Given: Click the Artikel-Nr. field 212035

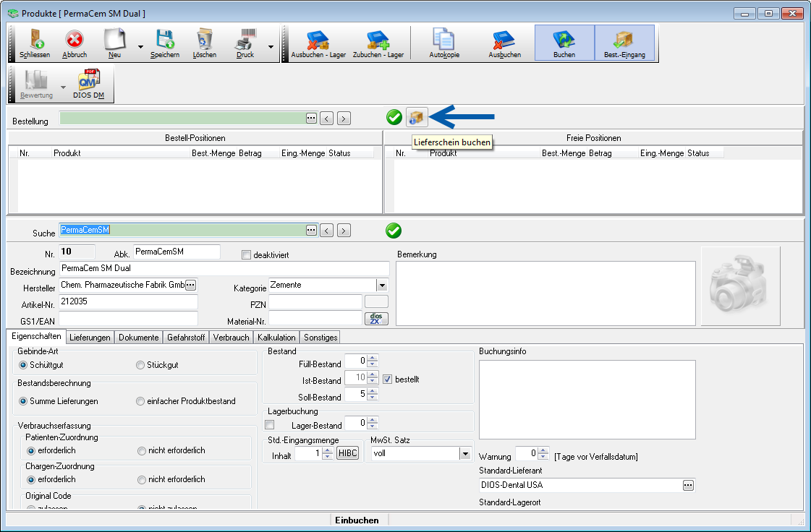Looking at the screenshot, I should pos(128,301).
